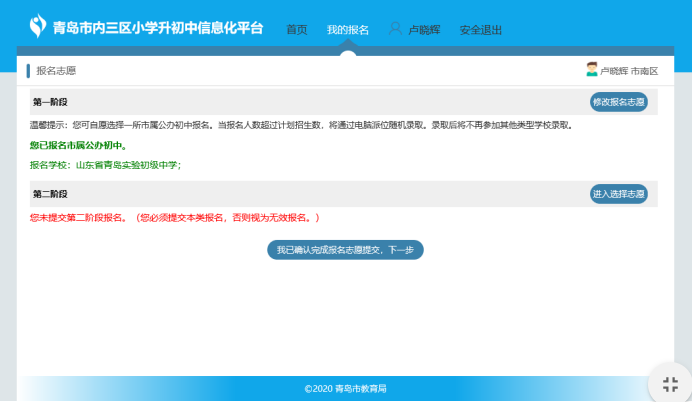This screenshot has height=402, width=692.
Task: Exit fullscreen using the bottom-right icon
Action: [x=670, y=384]
